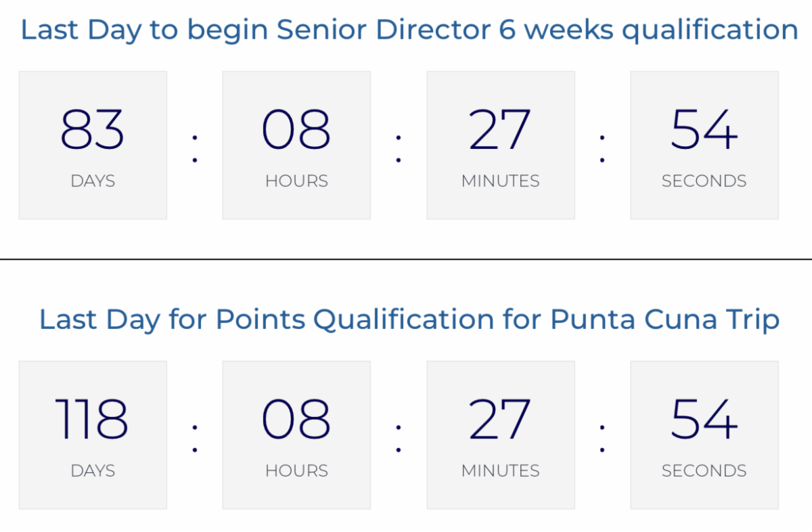The image size is (812, 532).
Task: Click the top timer's 27 minutes box
Action: tap(501, 145)
